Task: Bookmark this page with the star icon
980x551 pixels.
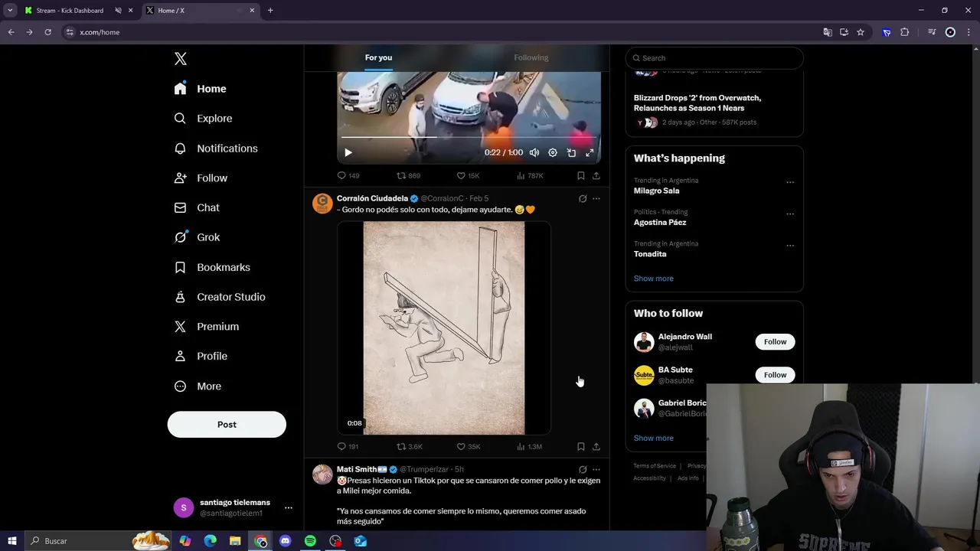Action: pyautogui.click(x=861, y=32)
